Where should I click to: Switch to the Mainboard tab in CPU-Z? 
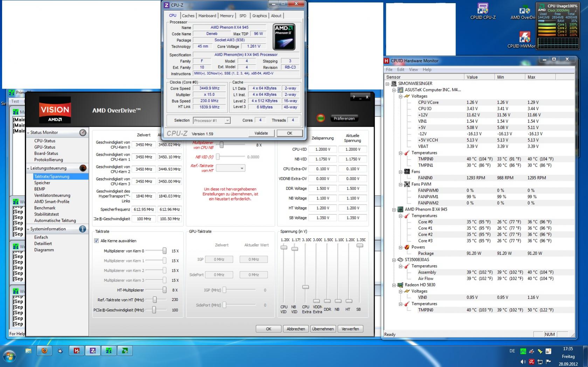pos(207,16)
